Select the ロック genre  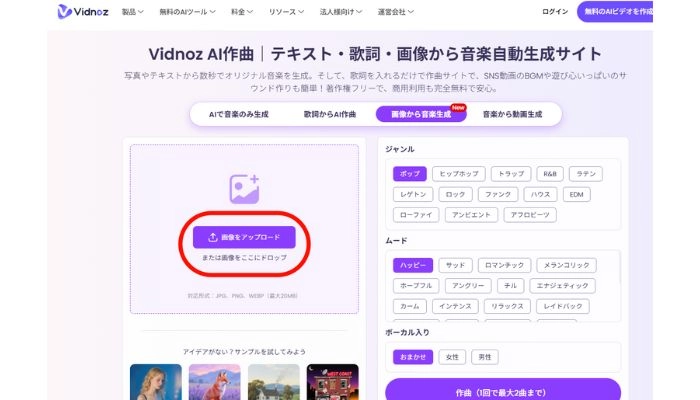[x=455, y=194]
